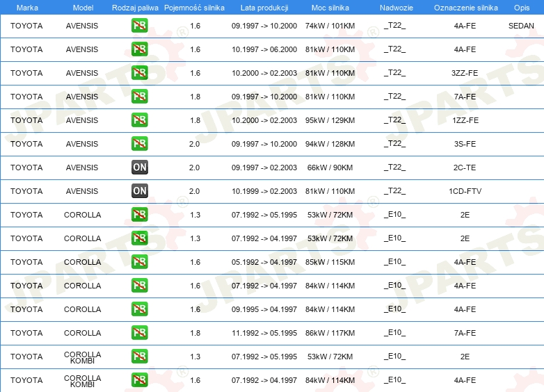
Task: Click petrol icon in Corolla Kombi 1.6 row
Action: [x=139, y=380]
